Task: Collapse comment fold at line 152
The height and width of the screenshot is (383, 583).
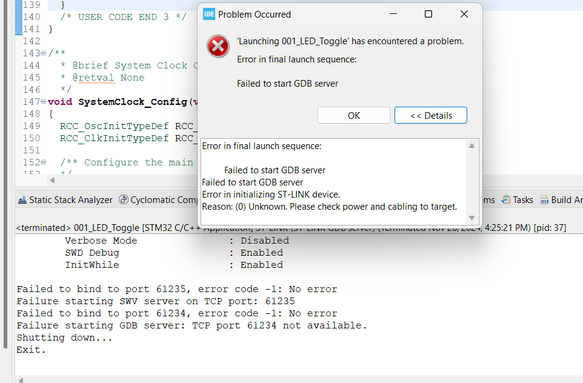Action: [44, 162]
